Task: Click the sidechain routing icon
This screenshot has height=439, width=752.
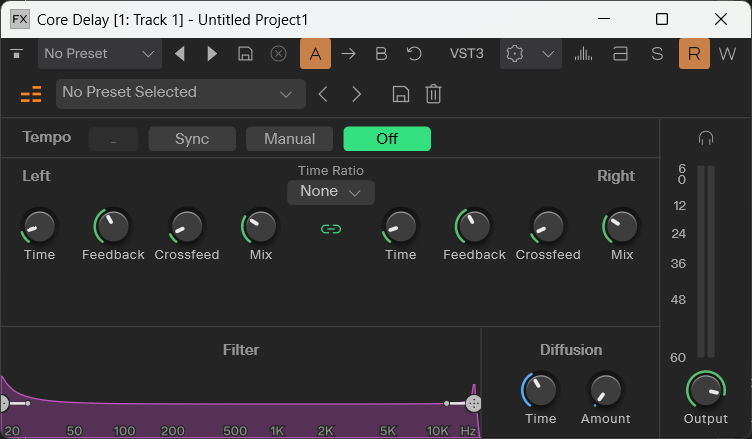Action: 620,54
